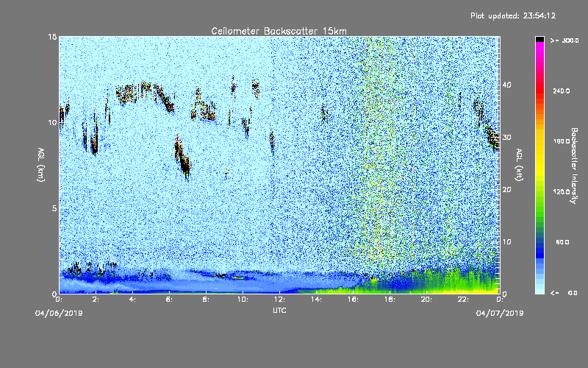Click the "16:" hour tick label
The image size is (588, 368).
(x=353, y=300)
